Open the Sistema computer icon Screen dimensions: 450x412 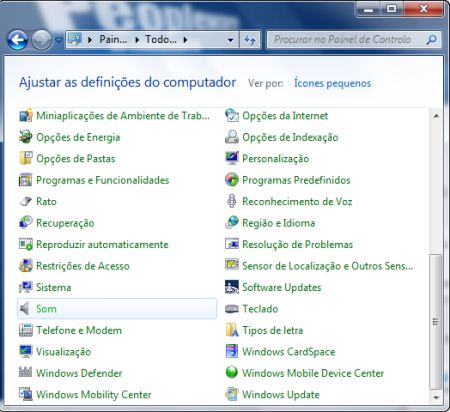pyautogui.click(x=26, y=287)
